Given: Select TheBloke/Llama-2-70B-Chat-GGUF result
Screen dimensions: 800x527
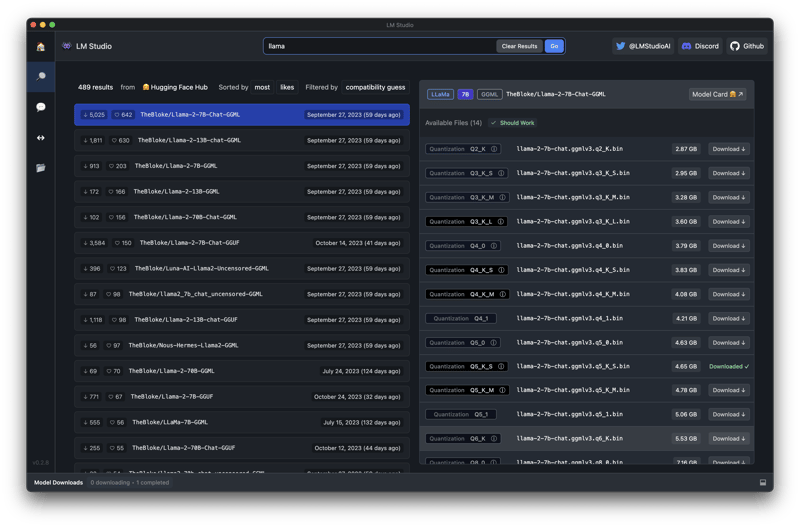Looking at the screenshot, I should tap(242, 448).
